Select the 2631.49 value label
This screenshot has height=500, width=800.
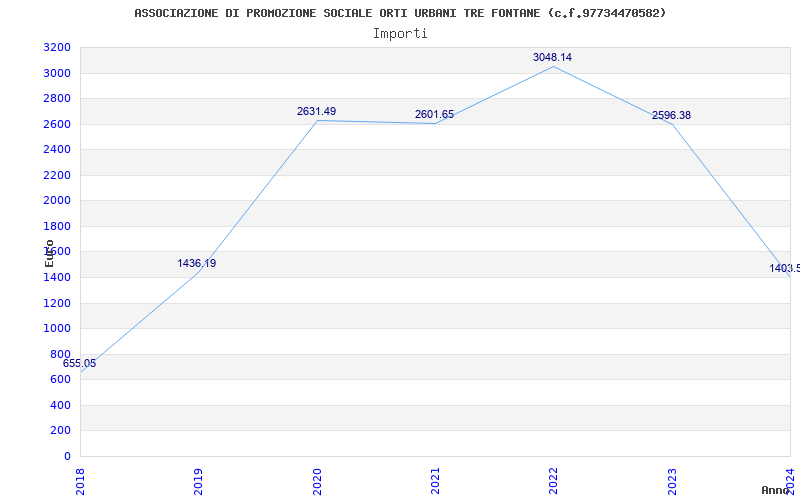316,111
